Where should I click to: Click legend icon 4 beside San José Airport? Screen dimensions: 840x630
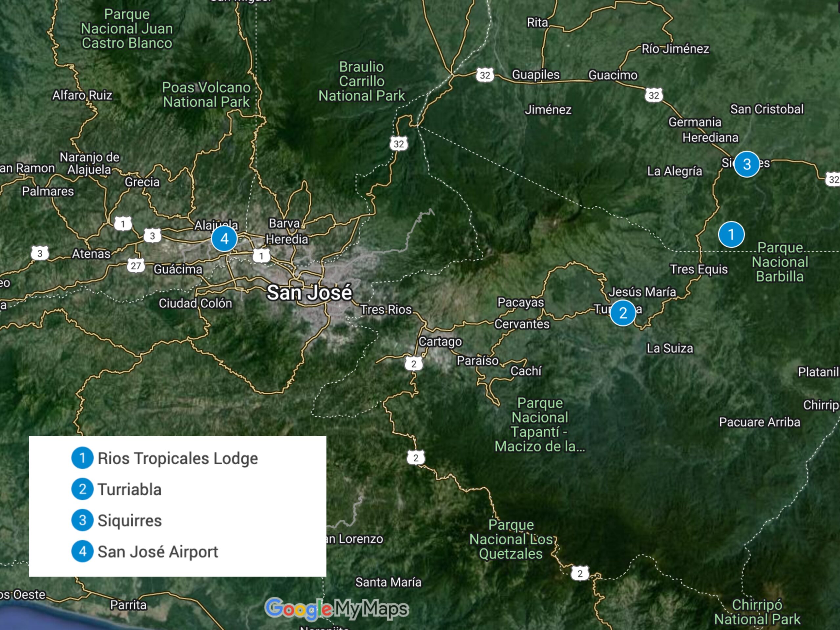82,551
